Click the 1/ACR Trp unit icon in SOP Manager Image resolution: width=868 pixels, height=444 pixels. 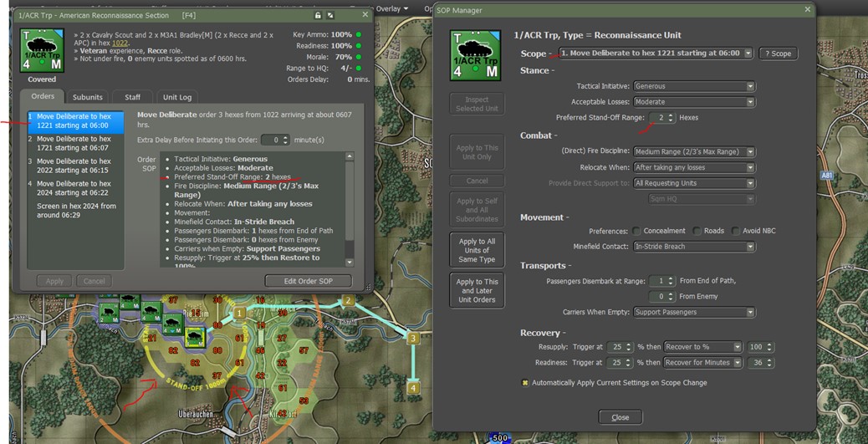(x=476, y=55)
